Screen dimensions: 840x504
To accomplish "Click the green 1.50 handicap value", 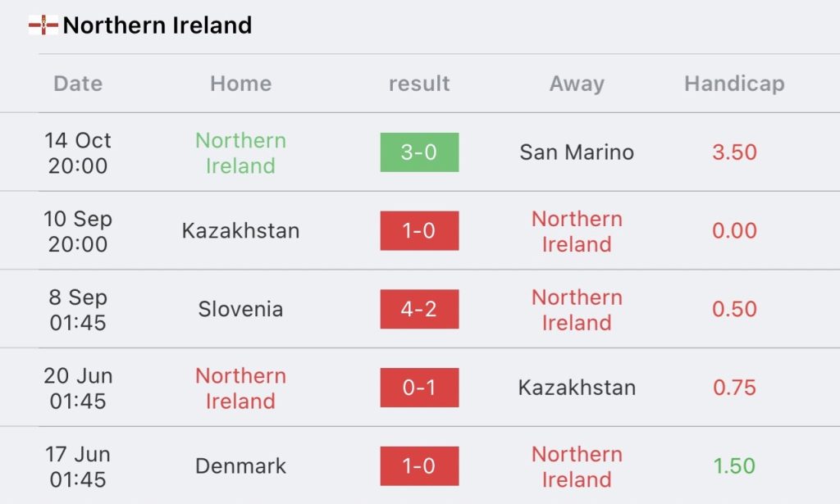I will (734, 466).
